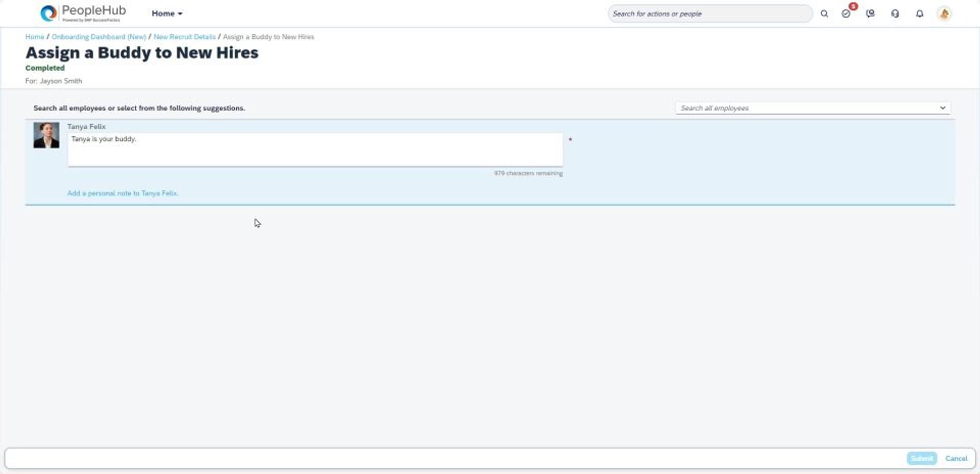Navigate to New Recruit Details breadcrumb

[x=185, y=37]
